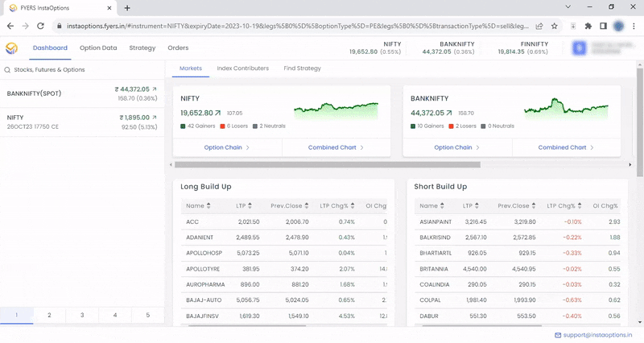The width and height of the screenshot is (644, 343).
Task: Click Stocks, Futures & Options search field
Action: coord(82,70)
